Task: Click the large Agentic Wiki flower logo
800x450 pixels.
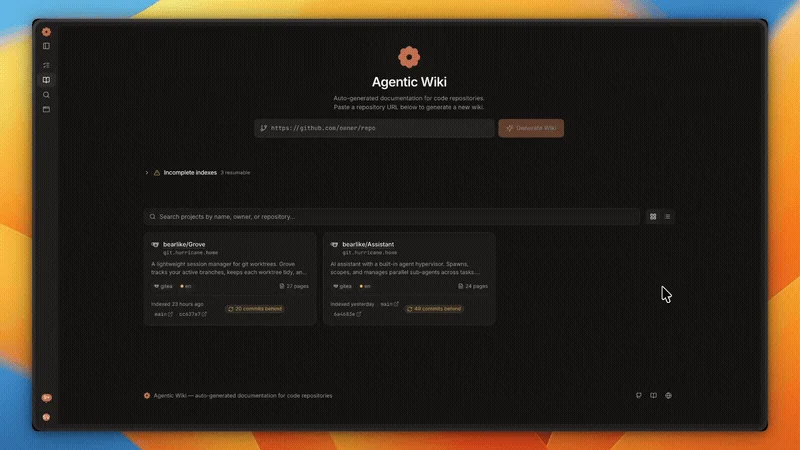Action: pyautogui.click(x=409, y=57)
